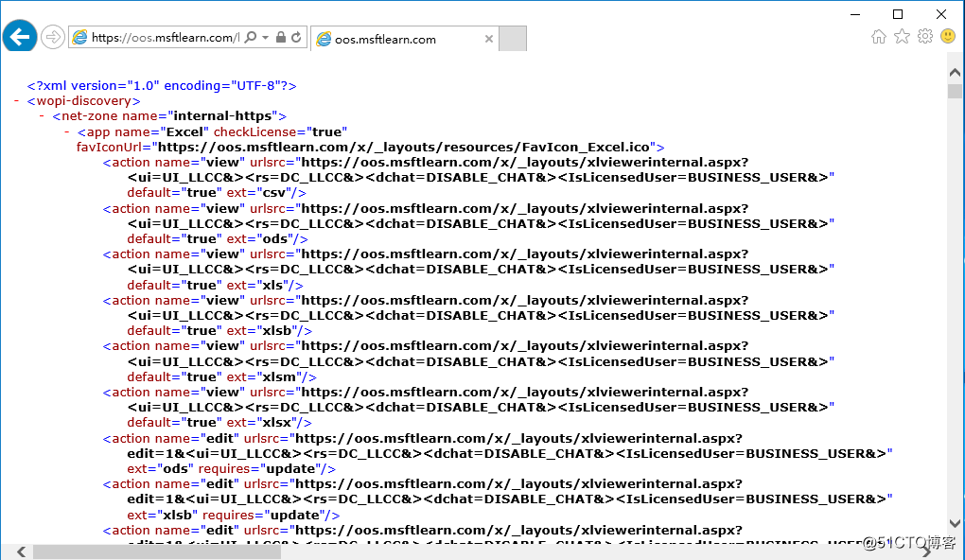
Task: Click the ext="xls" attribute text
Action: point(257,285)
